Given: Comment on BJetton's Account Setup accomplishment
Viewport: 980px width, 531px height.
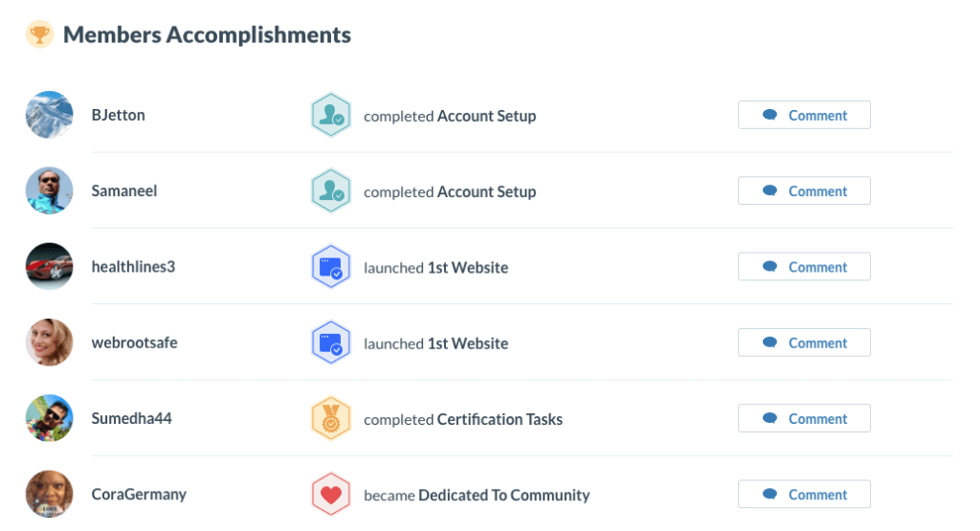Looking at the screenshot, I should pyautogui.click(x=804, y=116).
